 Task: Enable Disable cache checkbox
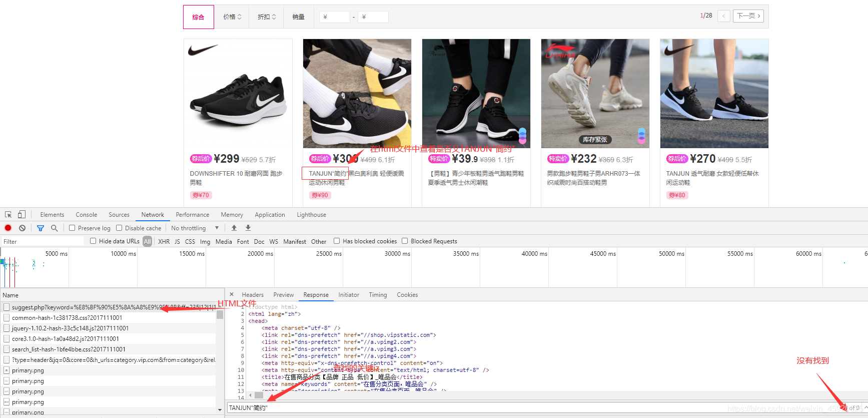[119, 228]
